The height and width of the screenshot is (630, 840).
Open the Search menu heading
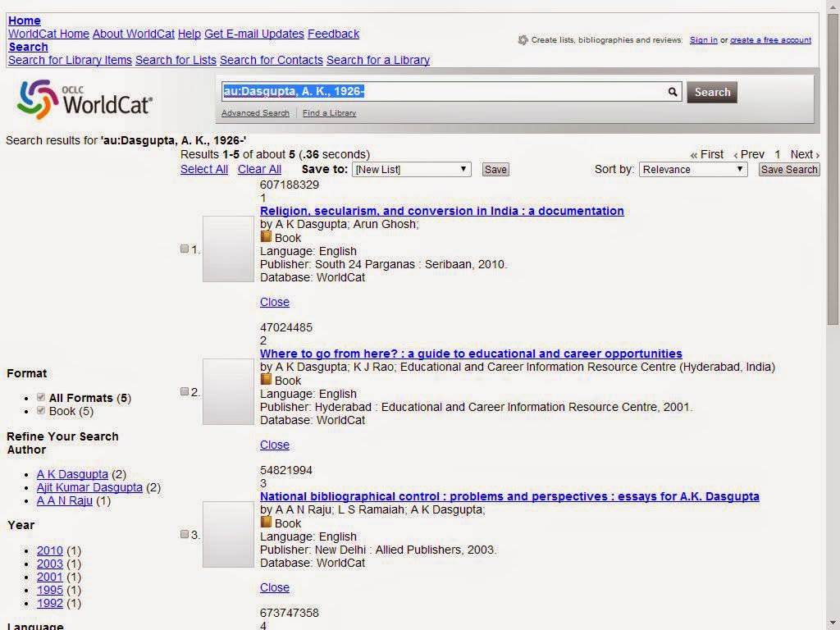click(28, 47)
